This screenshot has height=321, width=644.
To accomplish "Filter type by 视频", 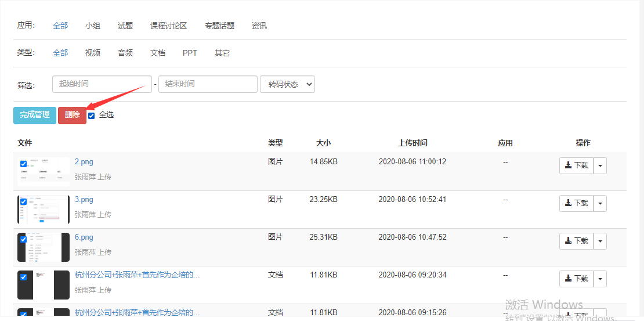I will click(x=93, y=53).
